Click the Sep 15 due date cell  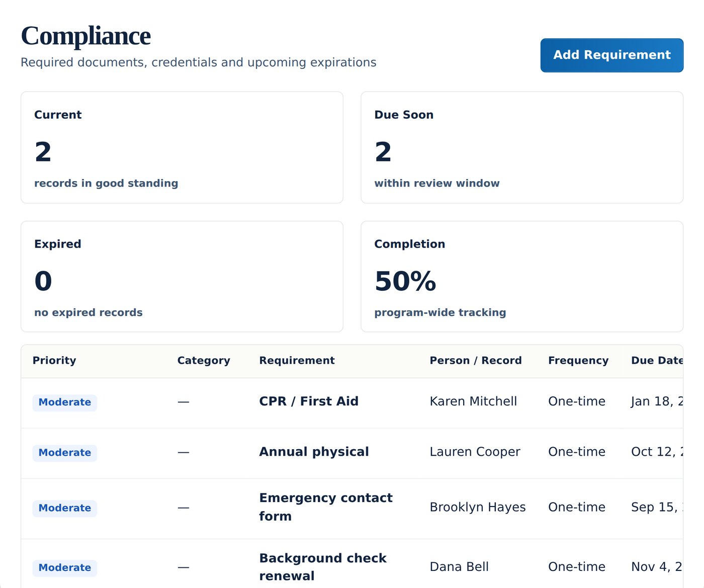(x=657, y=507)
